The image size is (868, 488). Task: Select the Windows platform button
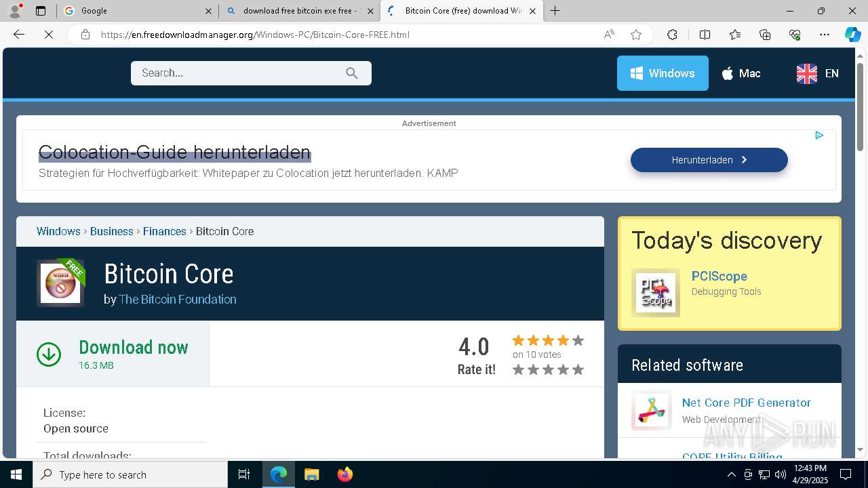click(x=663, y=73)
